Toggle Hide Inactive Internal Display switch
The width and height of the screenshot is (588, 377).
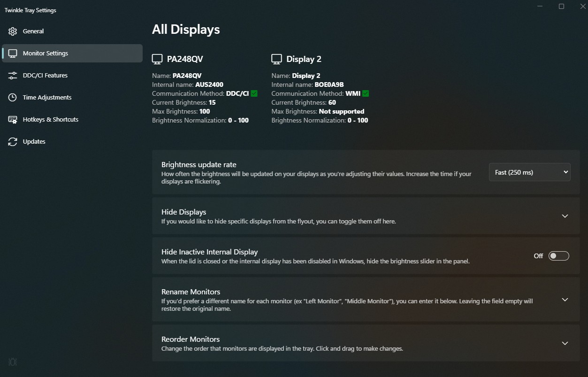[x=559, y=256]
